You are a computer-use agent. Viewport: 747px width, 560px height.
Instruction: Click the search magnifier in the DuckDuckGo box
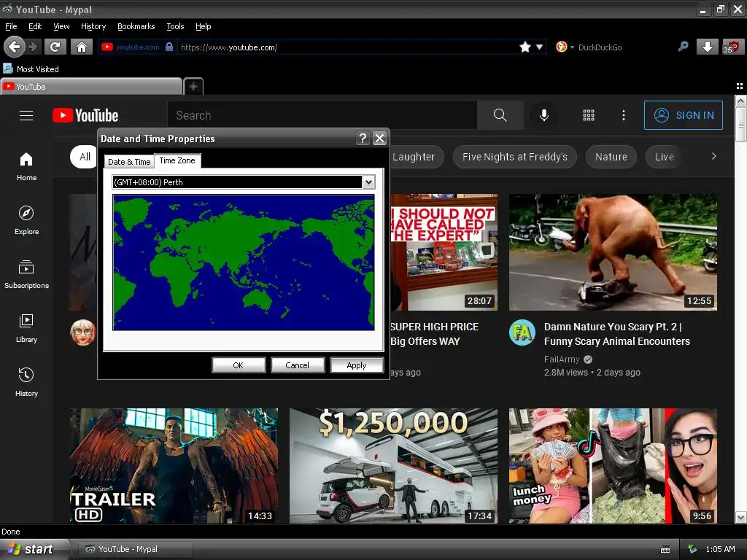point(683,46)
